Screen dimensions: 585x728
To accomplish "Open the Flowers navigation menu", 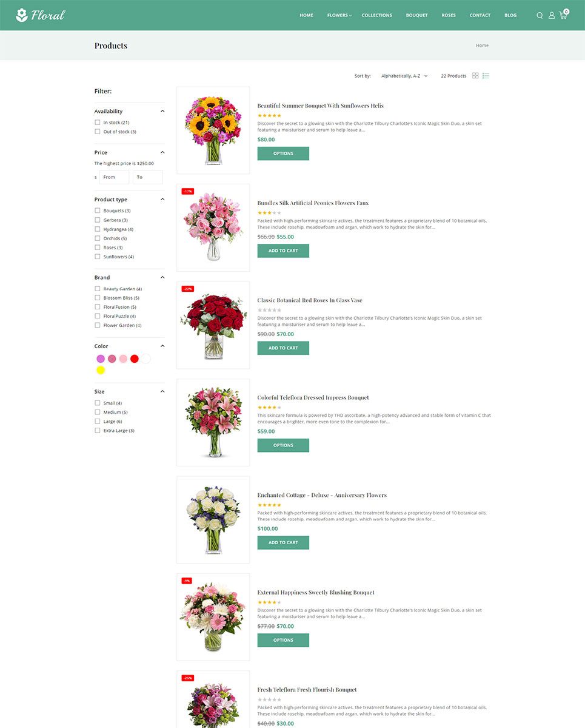I will (x=339, y=15).
